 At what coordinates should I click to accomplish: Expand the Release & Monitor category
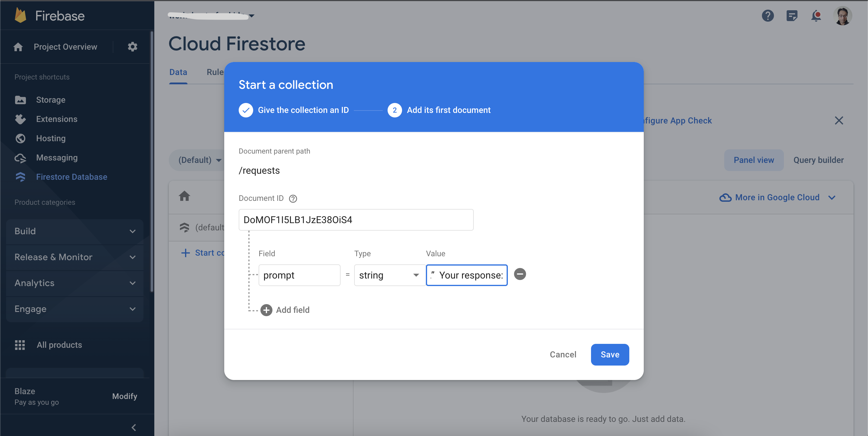75,257
